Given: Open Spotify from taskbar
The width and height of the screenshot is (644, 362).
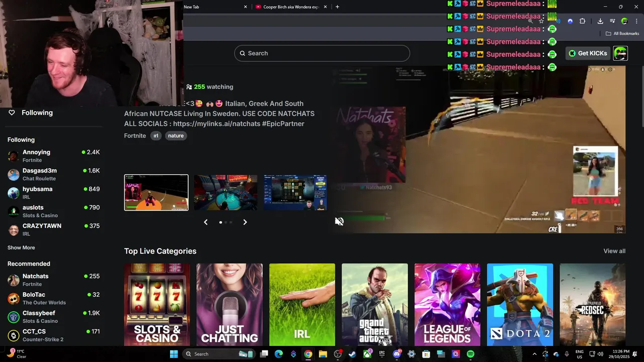Looking at the screenshot, I should (470, 354).
